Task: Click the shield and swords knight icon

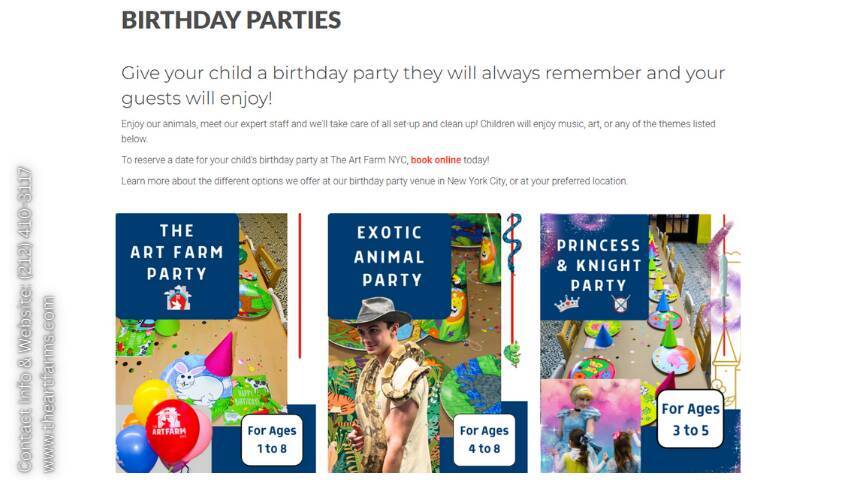Action: (621, 304)
